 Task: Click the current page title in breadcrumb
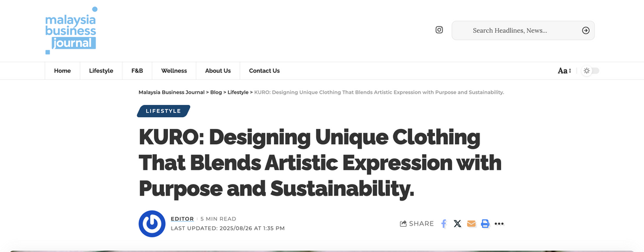pyautogui.click(x=379, y=93)
